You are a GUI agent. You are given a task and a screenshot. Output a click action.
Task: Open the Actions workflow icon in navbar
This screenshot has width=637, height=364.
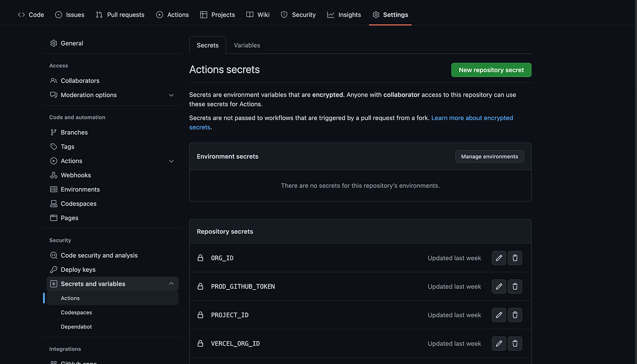click(159, 14)
